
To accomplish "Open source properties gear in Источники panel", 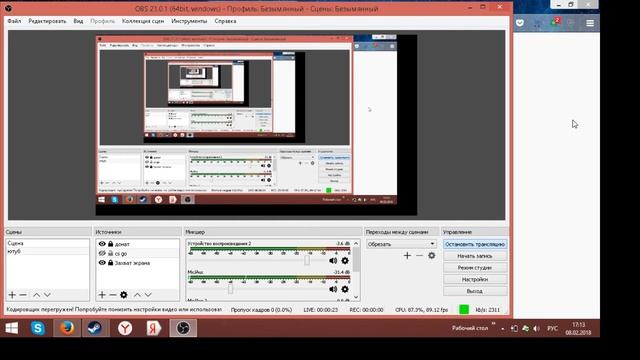I will (124, 295).
